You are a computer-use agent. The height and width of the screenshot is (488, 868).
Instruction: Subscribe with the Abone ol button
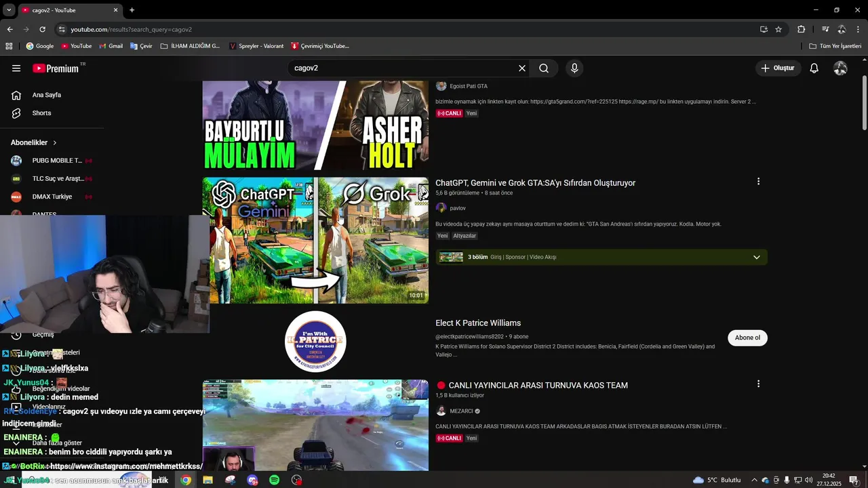tap(747, 338)
